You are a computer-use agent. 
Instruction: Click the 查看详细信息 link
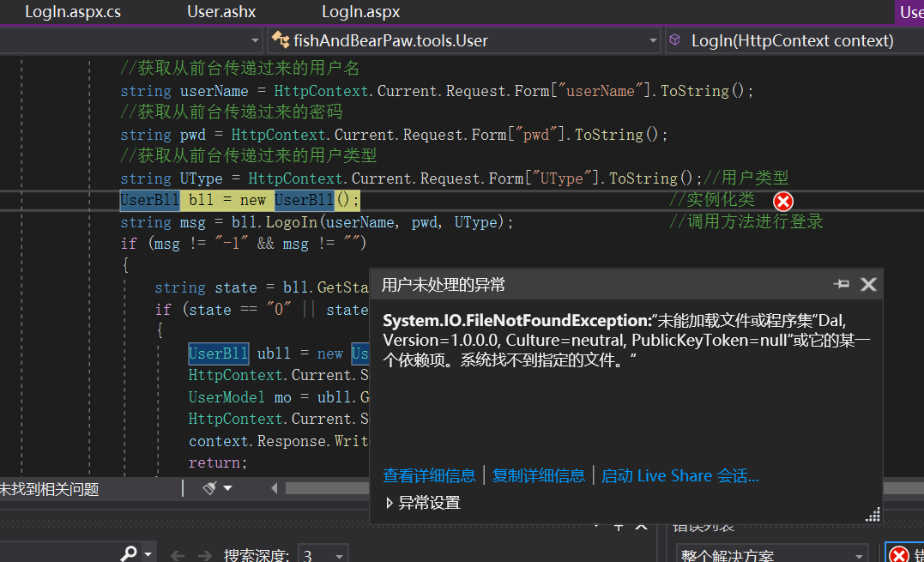[x=429, y=475]
